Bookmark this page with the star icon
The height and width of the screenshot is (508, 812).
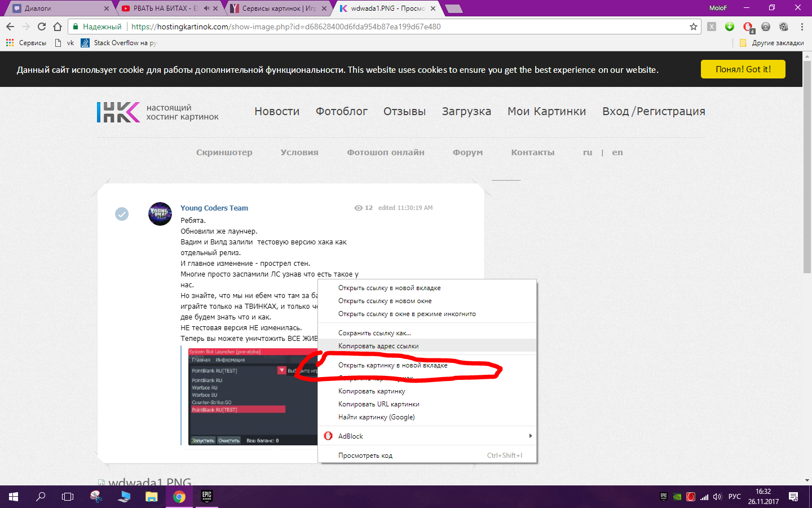693,27
